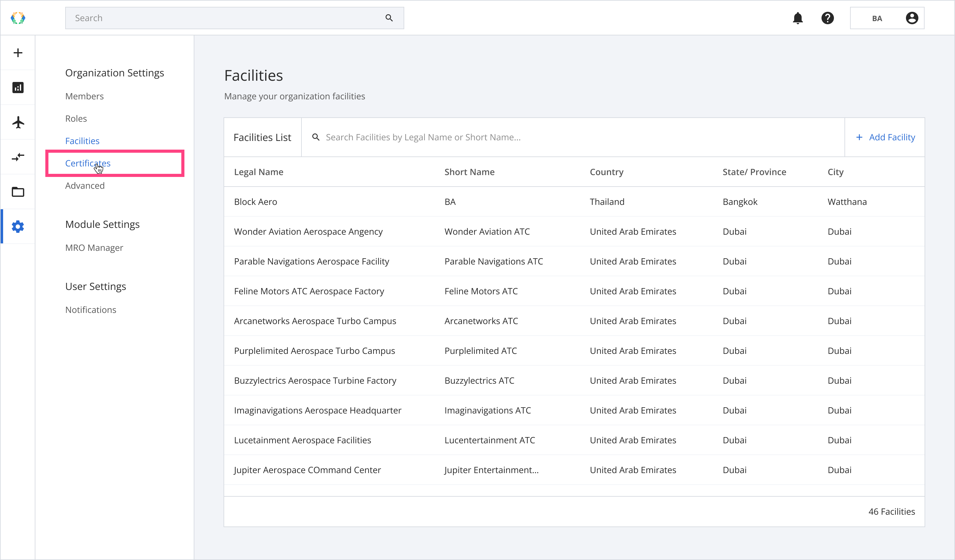Open Purplelimited Aerospace Turbo Campus row
The image size is (955, 560).
tap(574, 351)
